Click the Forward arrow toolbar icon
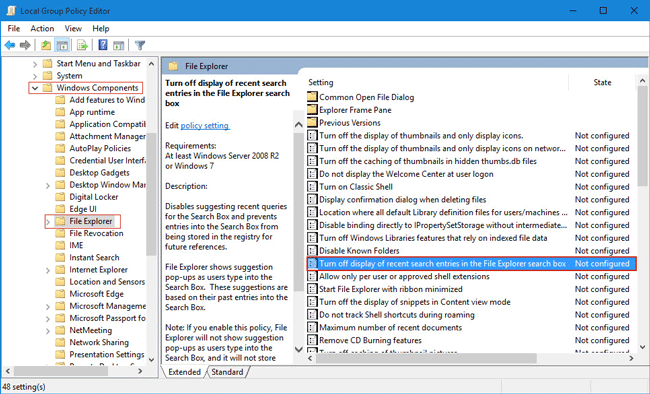The height and width of the screenshot is (394, 650). coord(25,45)
